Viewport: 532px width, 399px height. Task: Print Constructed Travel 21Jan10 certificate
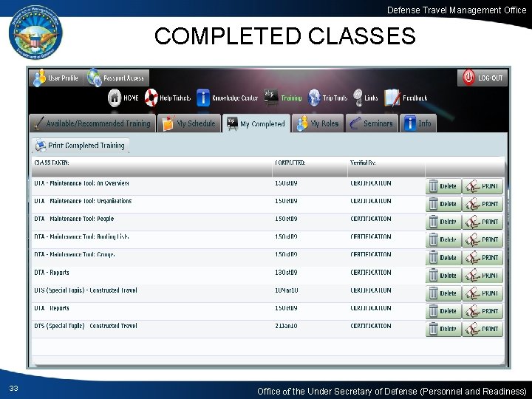(x=482, y=329)
